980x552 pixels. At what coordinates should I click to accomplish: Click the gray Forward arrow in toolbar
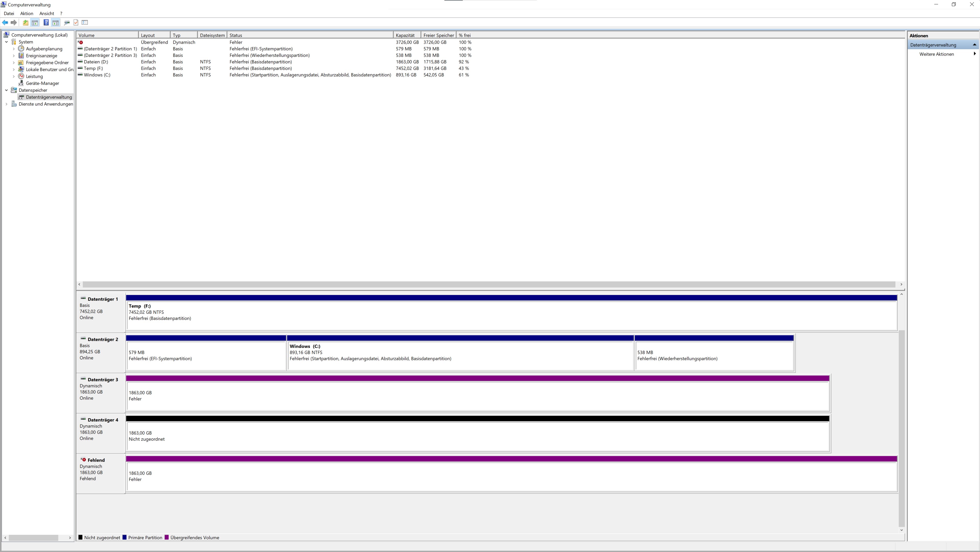click(x=14, y=22)
